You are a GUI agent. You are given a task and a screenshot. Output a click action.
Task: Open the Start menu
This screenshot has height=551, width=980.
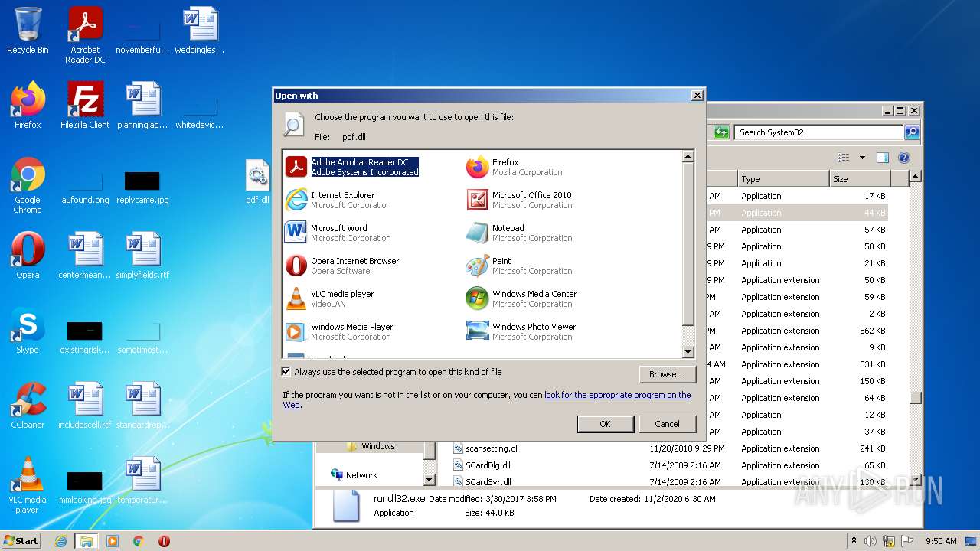[x=21, y=540]
